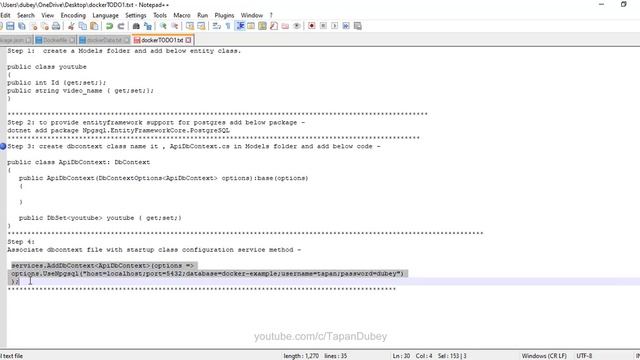640x360 pixels.
Task: Open the Language menu
Action: (x=105, y=15)
